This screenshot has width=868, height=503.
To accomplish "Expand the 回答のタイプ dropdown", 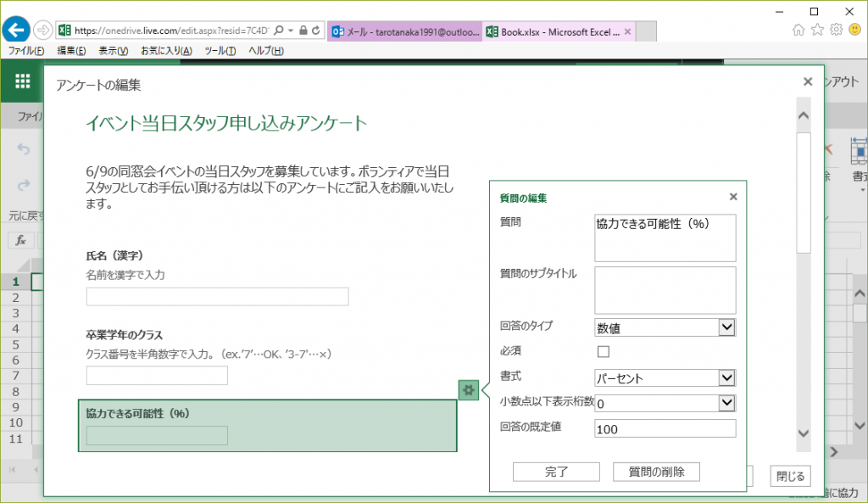I will click(x=726, y=327).
